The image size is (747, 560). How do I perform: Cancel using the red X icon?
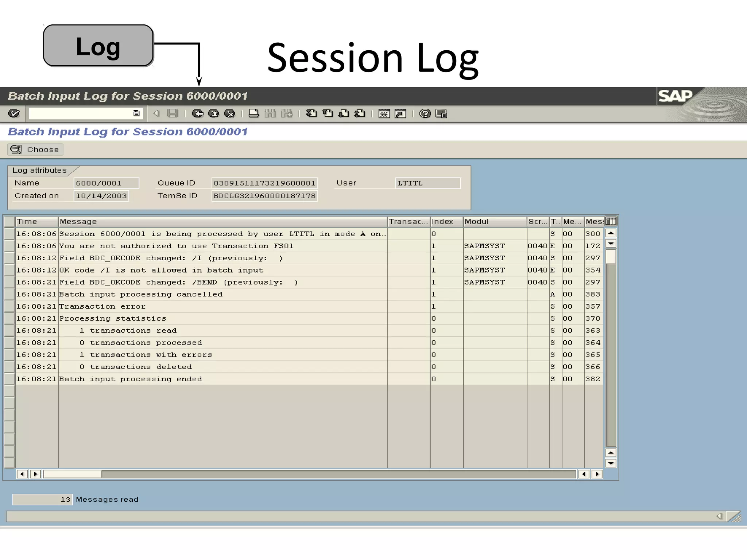coord(229,113)
